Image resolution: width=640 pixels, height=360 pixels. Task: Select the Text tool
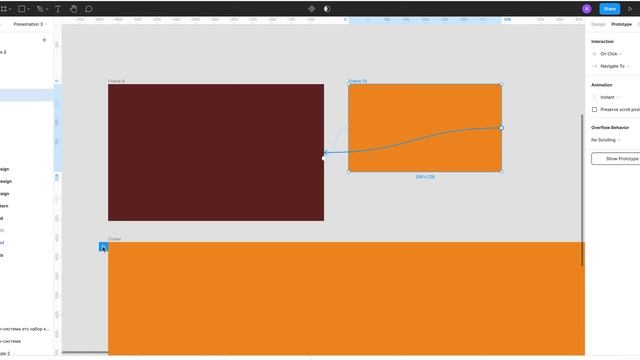(58, 9)
